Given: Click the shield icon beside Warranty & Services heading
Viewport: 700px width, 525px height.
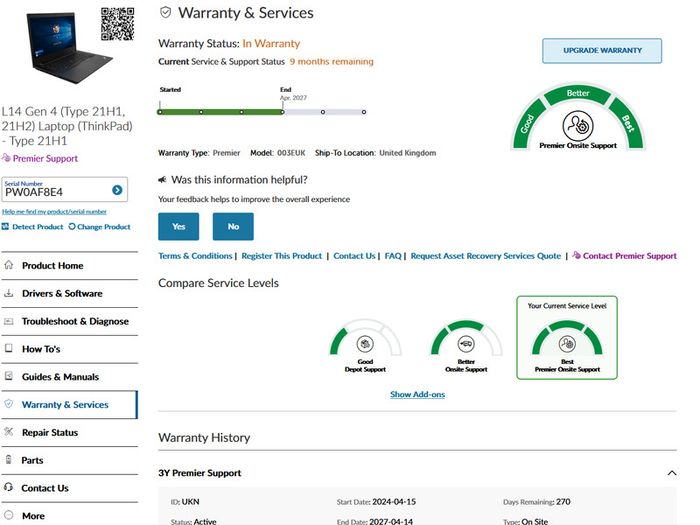Looking at the screenshot, I should [166, 12].
